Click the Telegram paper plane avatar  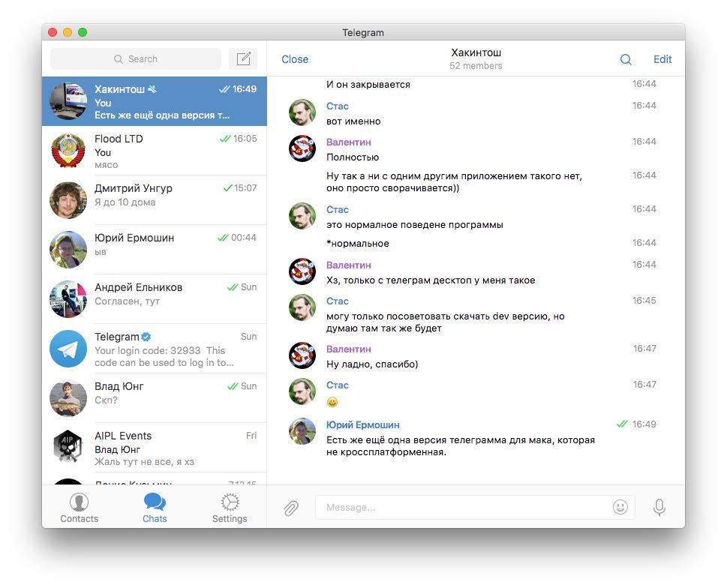[68, 349]
